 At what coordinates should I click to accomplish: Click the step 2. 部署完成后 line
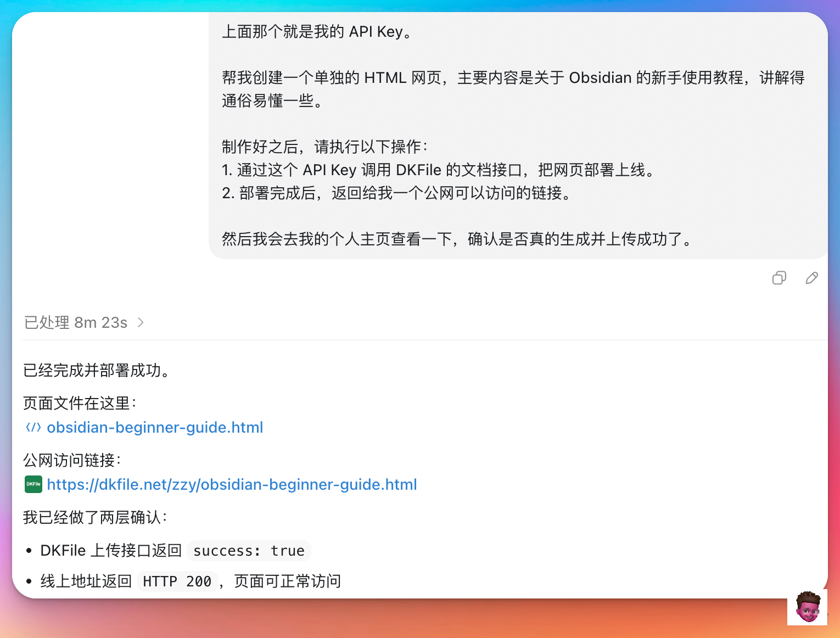[x=397, y=193]
